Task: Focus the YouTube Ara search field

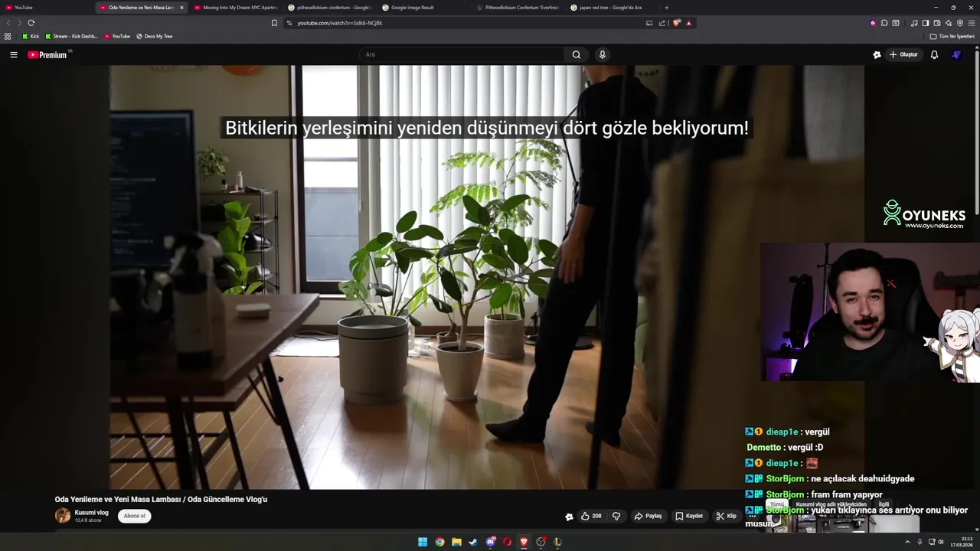Action: (463, 54)
